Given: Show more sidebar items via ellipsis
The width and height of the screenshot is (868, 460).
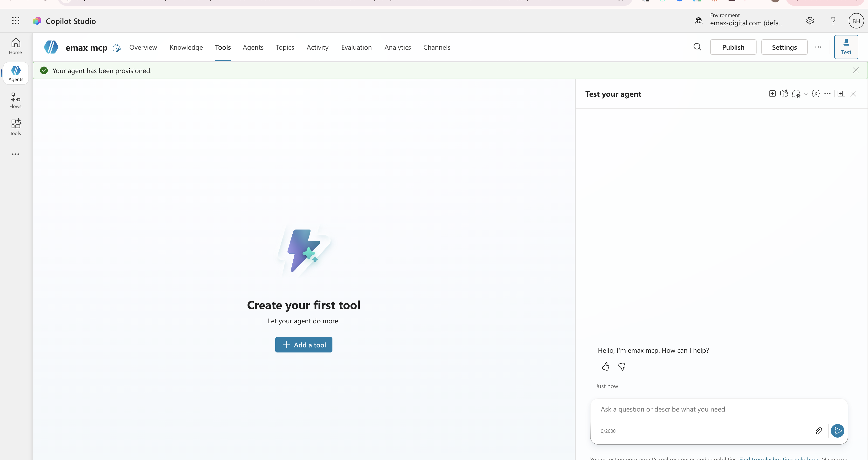Looking at the screenshot, I should click(x=15, y=154).
